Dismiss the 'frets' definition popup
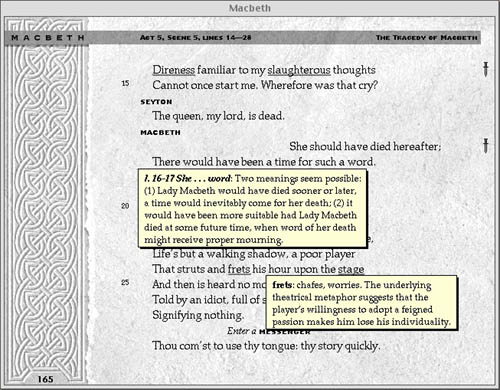500x390 pixels. pos(362,303)
